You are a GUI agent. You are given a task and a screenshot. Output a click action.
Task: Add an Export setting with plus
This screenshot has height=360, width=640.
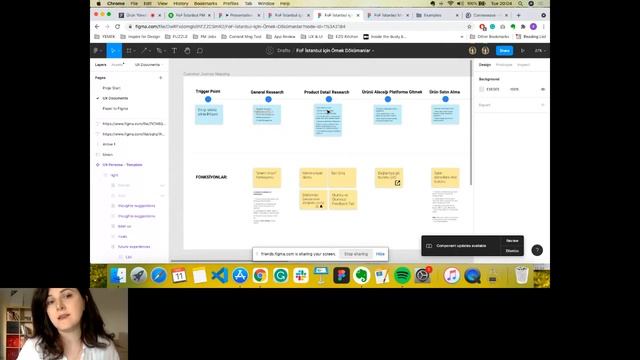[x=542, y=105]
